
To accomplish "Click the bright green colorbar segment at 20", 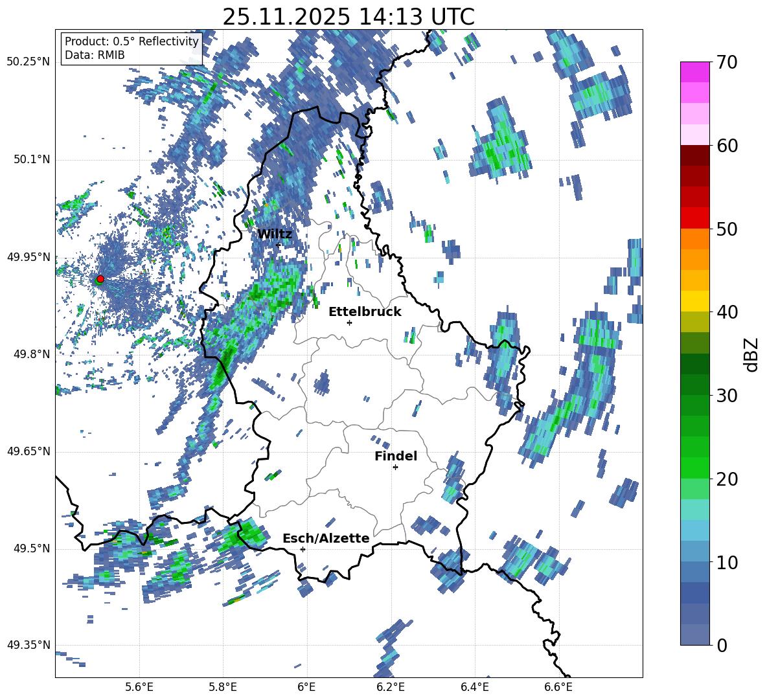I will (694, 468).
